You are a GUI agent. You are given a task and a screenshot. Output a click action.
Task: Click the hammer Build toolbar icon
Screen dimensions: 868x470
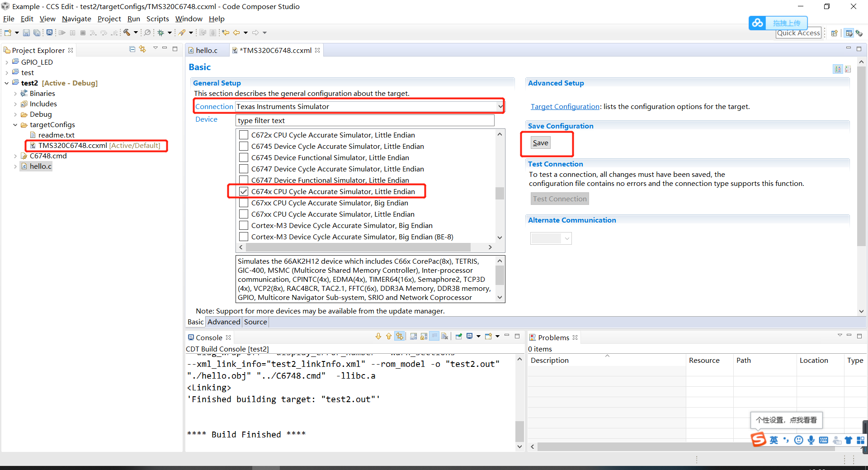(x=127, y=33)
